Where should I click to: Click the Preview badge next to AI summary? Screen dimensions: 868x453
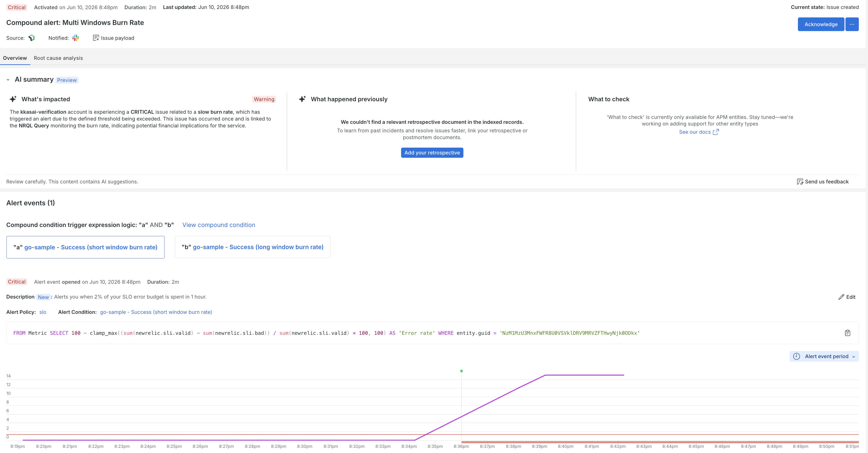(67, 80)
